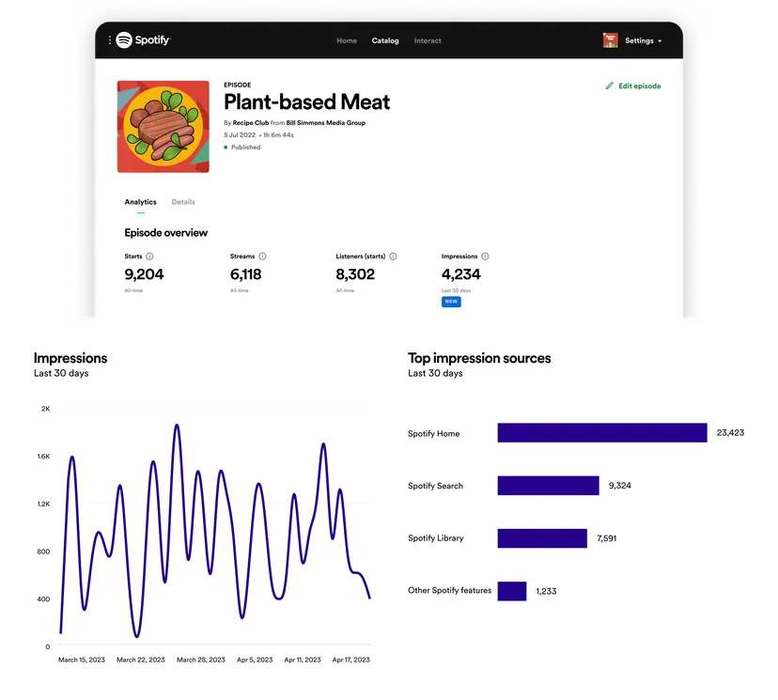Go to the Home tab
778x700 pixels.
347,40
